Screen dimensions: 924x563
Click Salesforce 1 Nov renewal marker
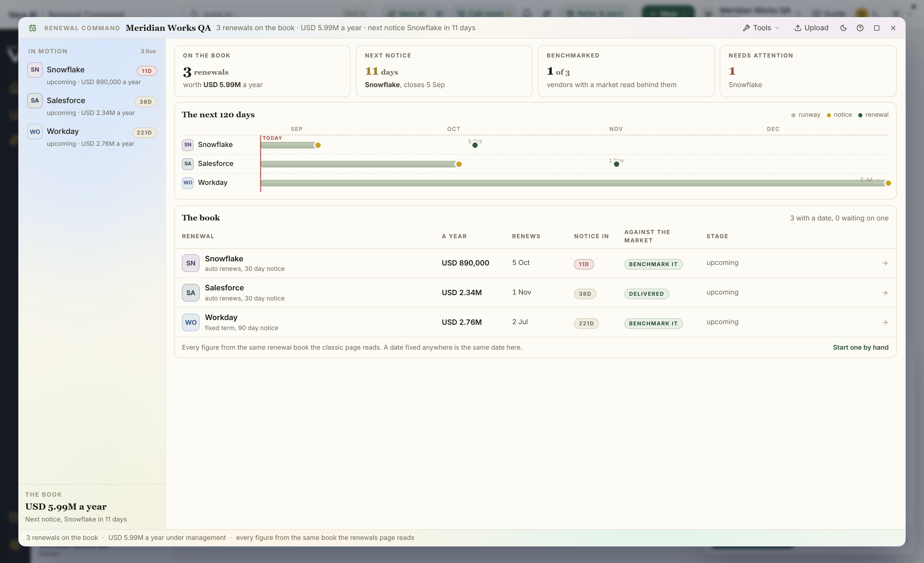point(617,164)
